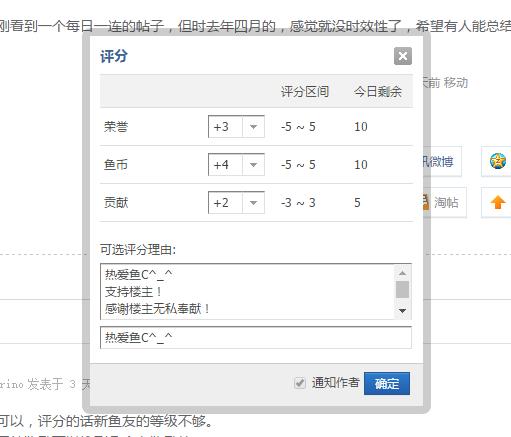Open the 荣誉 score dropdown arrow
Screen dimensions: 511x437
tap(253, 127)
